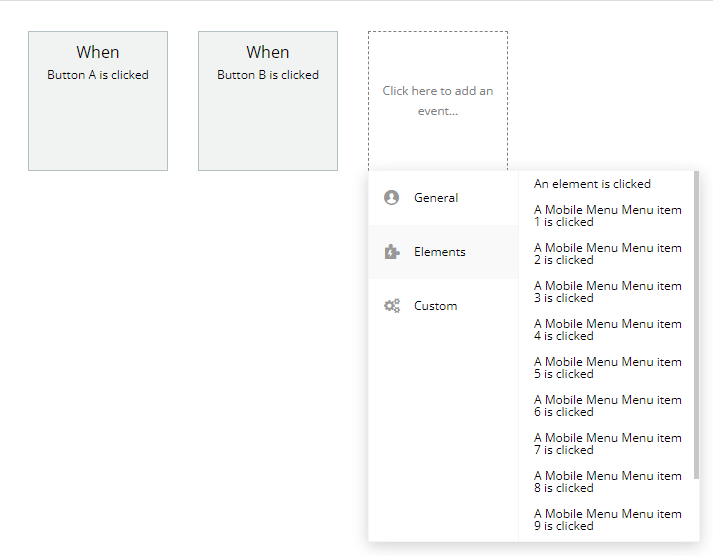Open the Custom event category
The image size is (713, 556).
tap(436, 306)
